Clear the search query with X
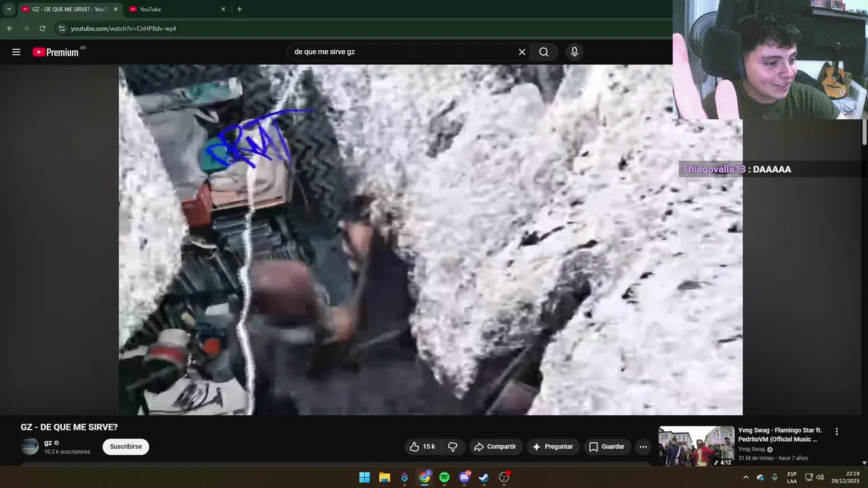Image resolution: width=868 pixels, height=488 pixels. click(522, 52)
